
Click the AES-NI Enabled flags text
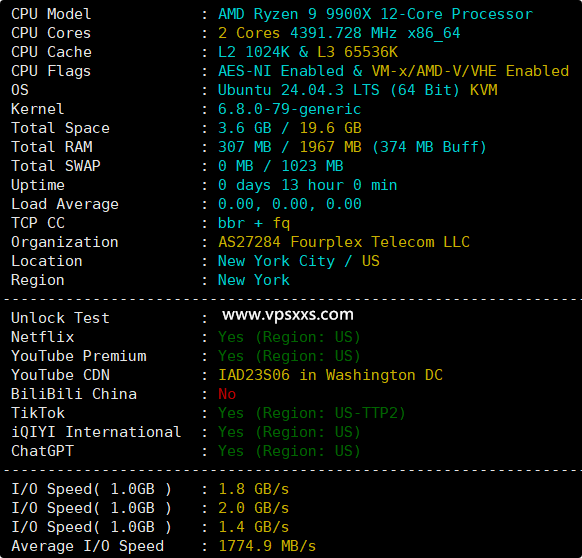tap(281, 71)
